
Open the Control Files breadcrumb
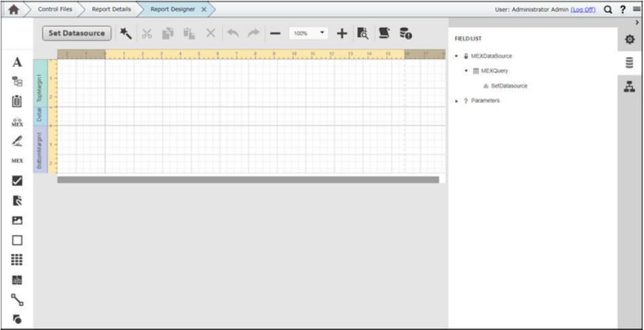[54, 10]
